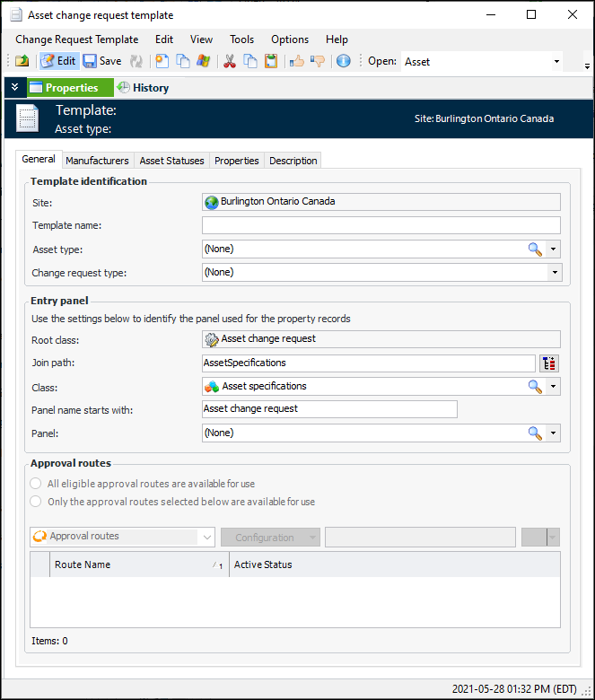
Task: Click the scissors Cut icon
Action: click(229, 61)
